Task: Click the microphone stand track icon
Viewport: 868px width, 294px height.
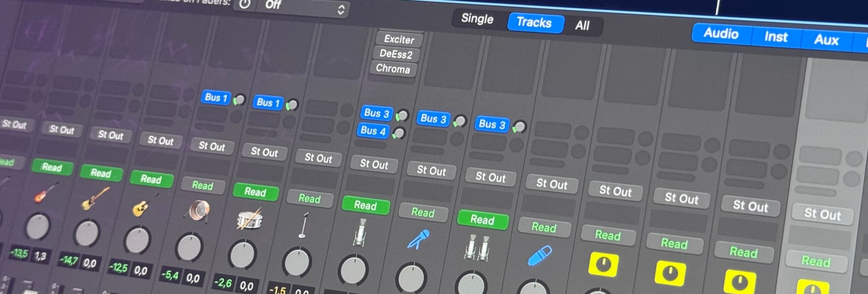Action: click(x=303, y=225)
